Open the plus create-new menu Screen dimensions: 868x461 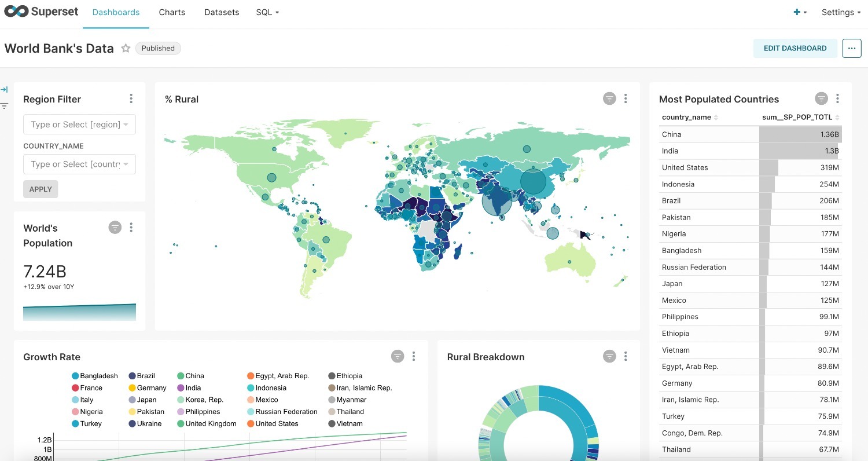[800, 12]
